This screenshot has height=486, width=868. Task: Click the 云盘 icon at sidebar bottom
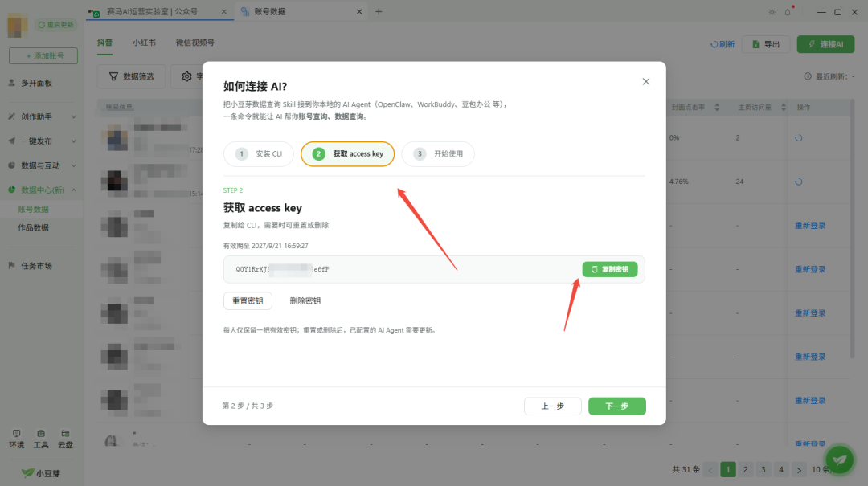tap(65, 439)
